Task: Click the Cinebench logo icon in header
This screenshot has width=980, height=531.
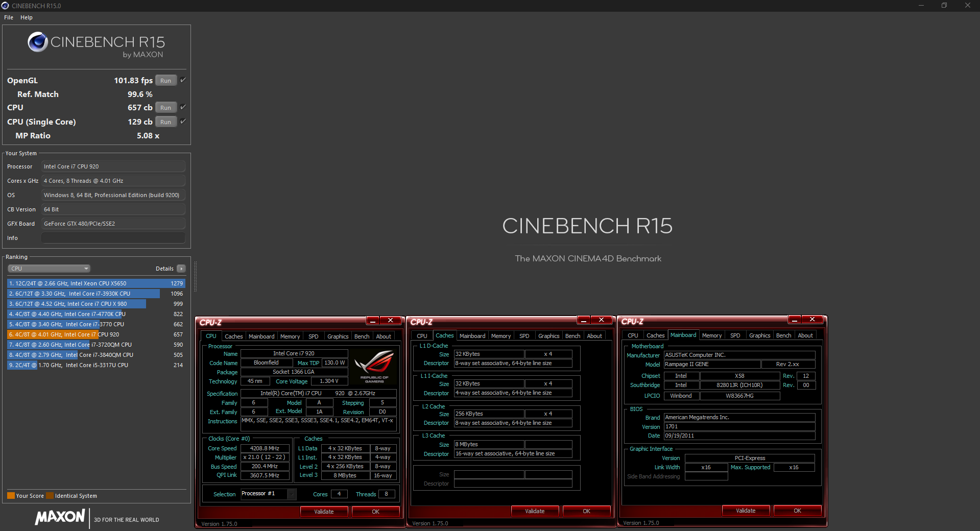Action: click(x=38, y=42)
